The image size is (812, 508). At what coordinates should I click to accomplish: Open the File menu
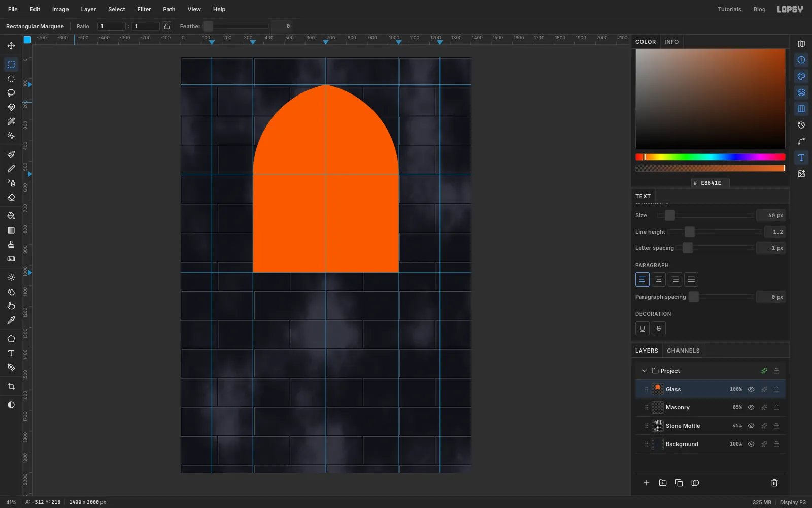(13, 9)
